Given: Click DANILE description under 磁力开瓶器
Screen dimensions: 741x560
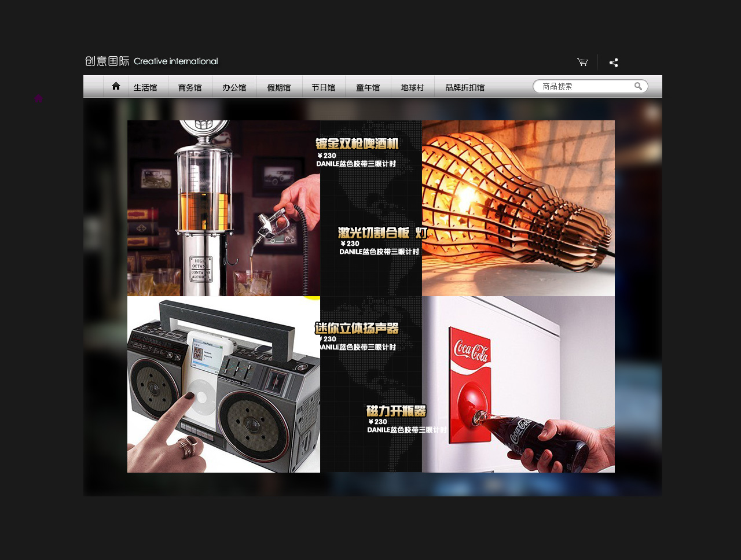Looking at the screenshot, I should coord(407,430).
